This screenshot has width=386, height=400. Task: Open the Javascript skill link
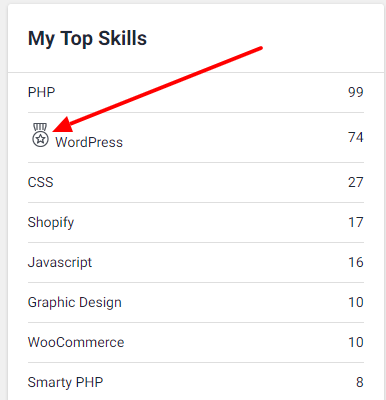click(60, 263)
